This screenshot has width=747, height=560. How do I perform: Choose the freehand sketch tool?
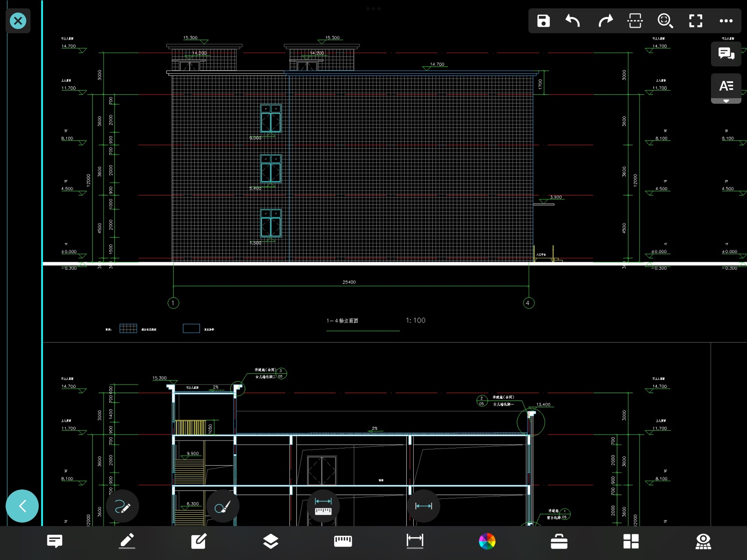click(122, 506)
